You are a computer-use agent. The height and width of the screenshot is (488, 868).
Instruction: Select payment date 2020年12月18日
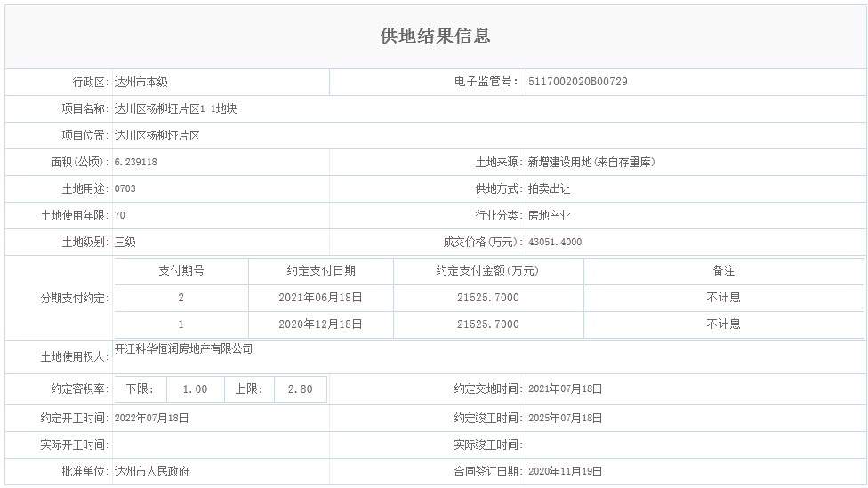tap(320, 324)
